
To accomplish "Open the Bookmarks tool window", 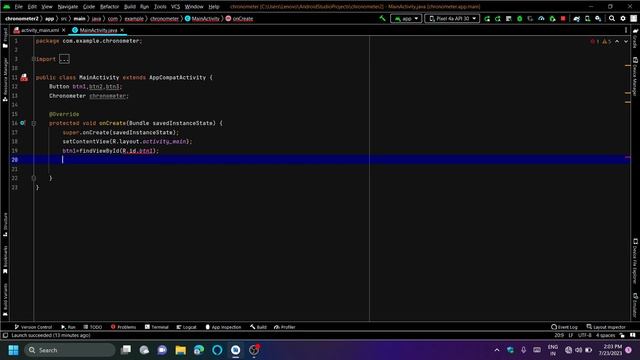I will [5, 260].
